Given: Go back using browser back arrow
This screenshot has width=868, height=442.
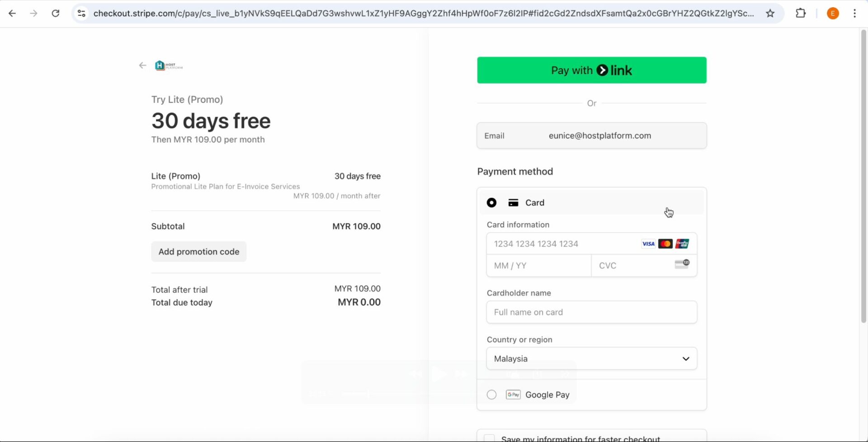Looking at the screenshot, I should pos(12,14).
